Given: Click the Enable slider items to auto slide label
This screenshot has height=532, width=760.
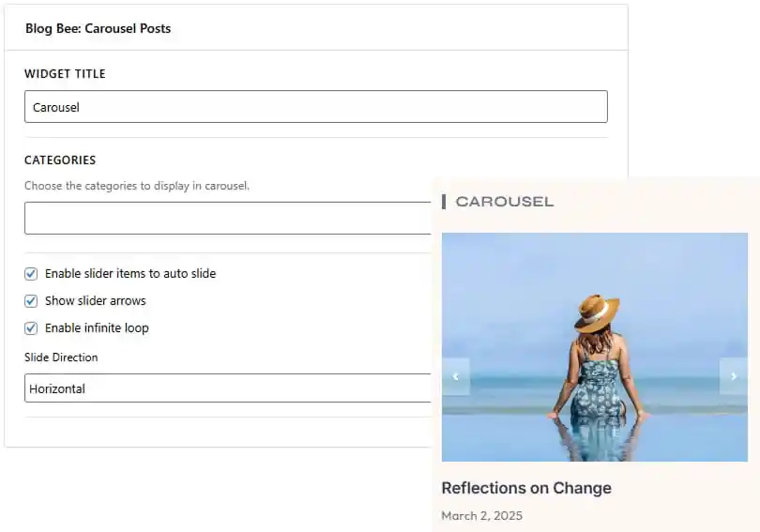Looking at the screenshot, I should pos(130,274).
